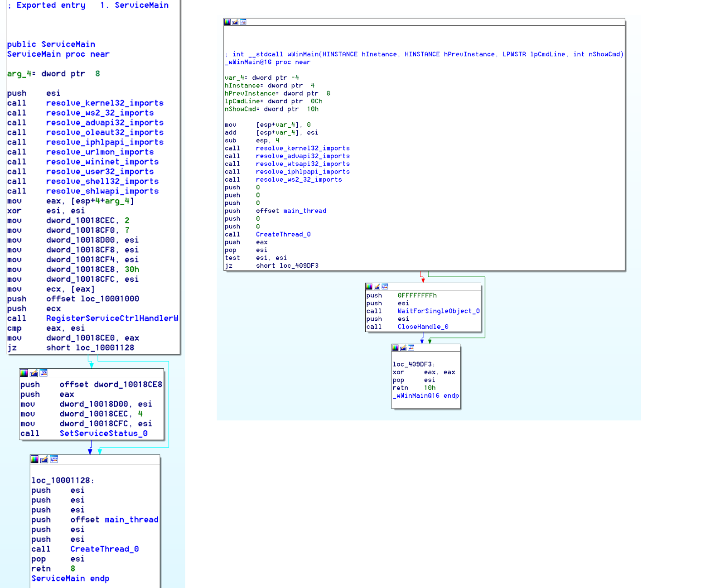This screenshot has width=725, height=588.
Task: Click resolve_wtsapi32_imports in wWinMain
Action: click(303, 164)
